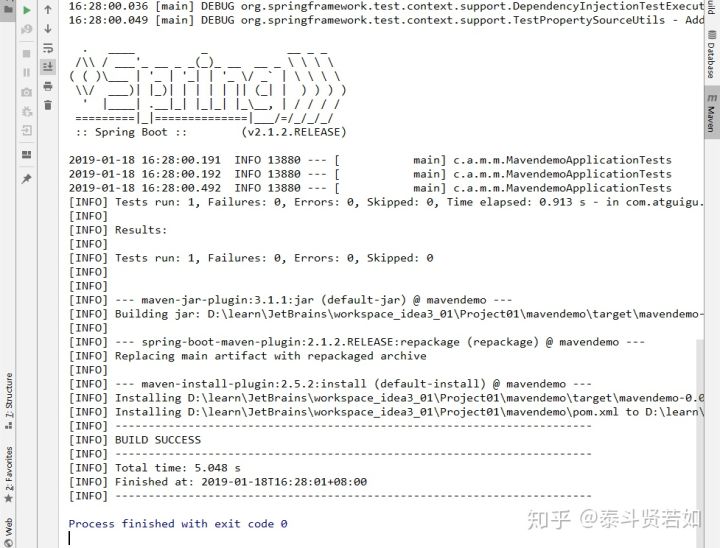Print console output with printer icon

click(x=48, y=86)
